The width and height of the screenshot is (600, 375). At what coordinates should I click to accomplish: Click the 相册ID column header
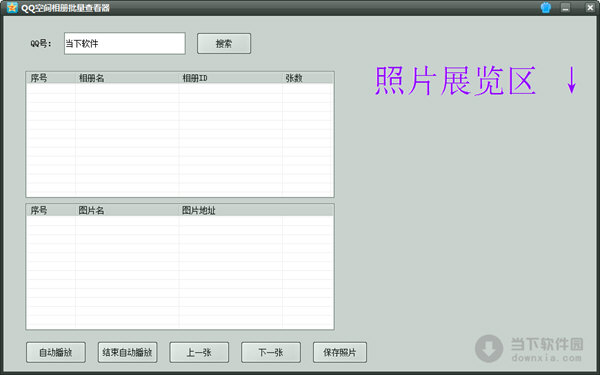click(x=231, y=78)
